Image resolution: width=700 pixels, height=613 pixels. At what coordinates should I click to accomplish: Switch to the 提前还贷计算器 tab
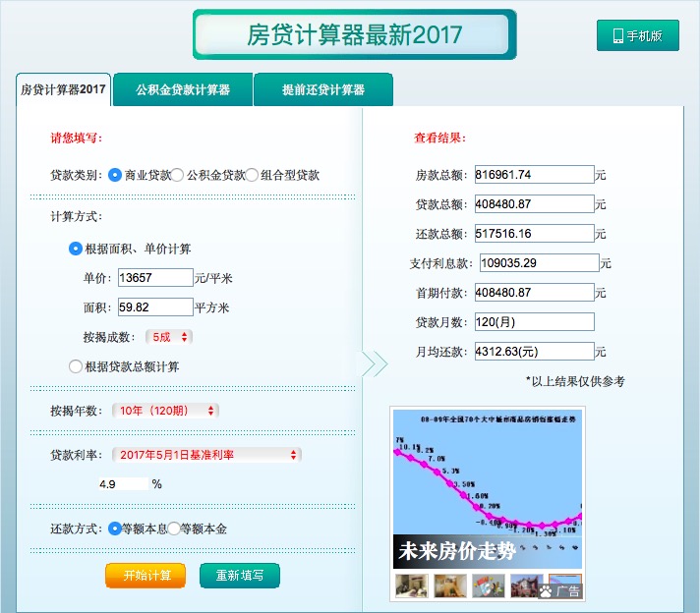click(x=323, y=89)
